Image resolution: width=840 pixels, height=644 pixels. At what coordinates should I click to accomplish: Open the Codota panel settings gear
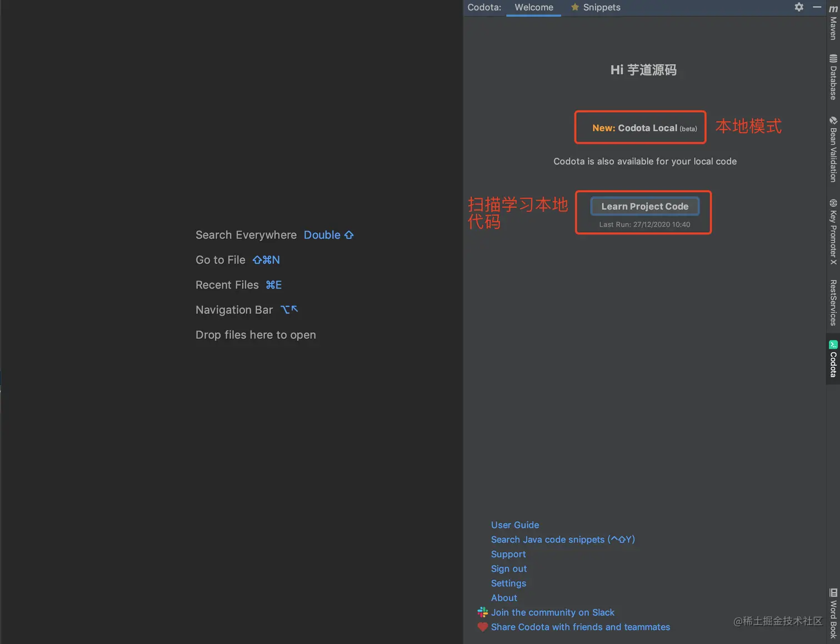point(799,7)
